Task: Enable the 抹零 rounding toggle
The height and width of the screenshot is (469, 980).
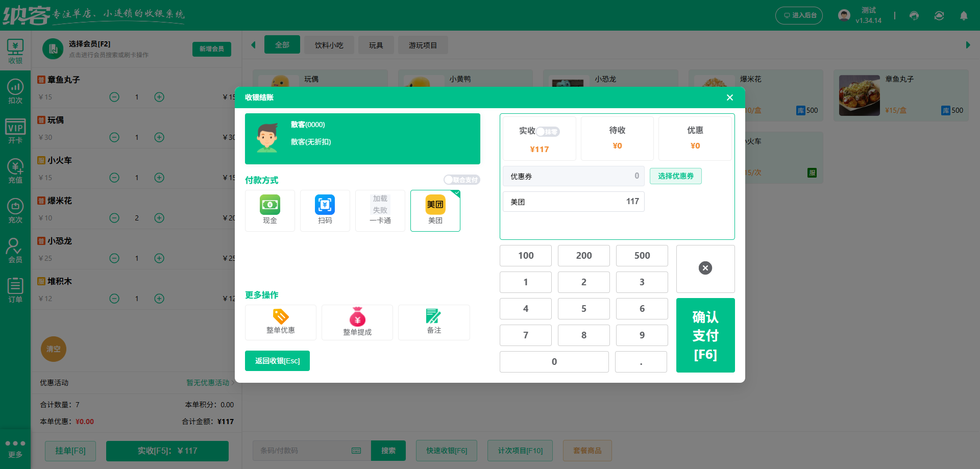Action: [549, 131]
